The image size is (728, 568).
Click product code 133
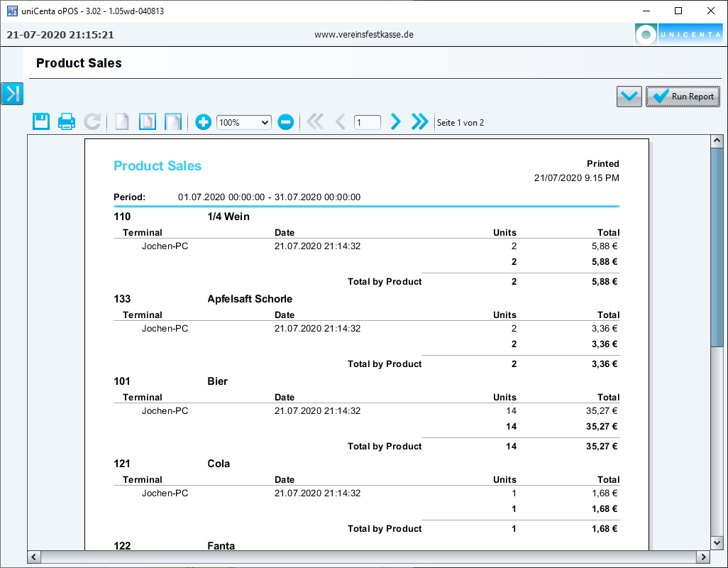[122, 299]
